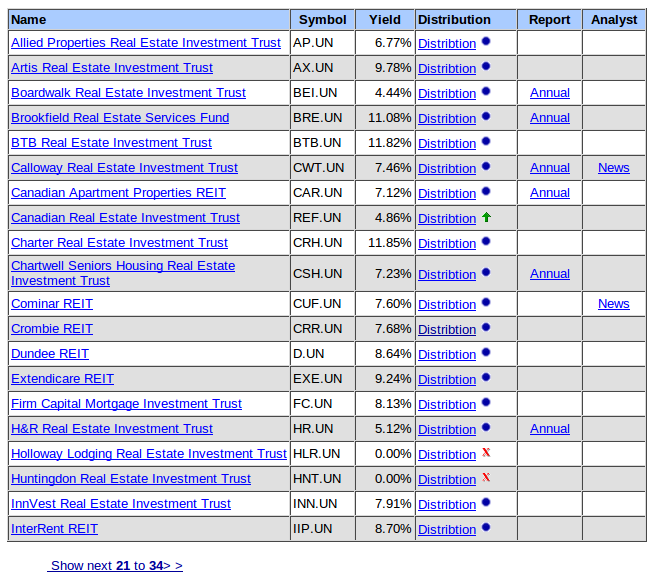This screenshot has width=655, height=575.
Task: Click the blue dot icon in CWT.UN row
Action: click(486, 166)
